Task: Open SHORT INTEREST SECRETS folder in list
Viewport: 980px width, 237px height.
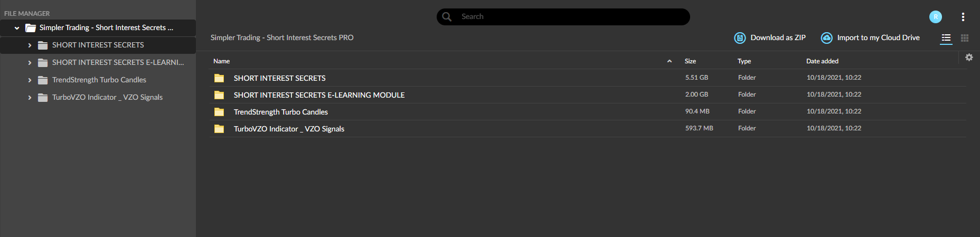Action: 280,78
